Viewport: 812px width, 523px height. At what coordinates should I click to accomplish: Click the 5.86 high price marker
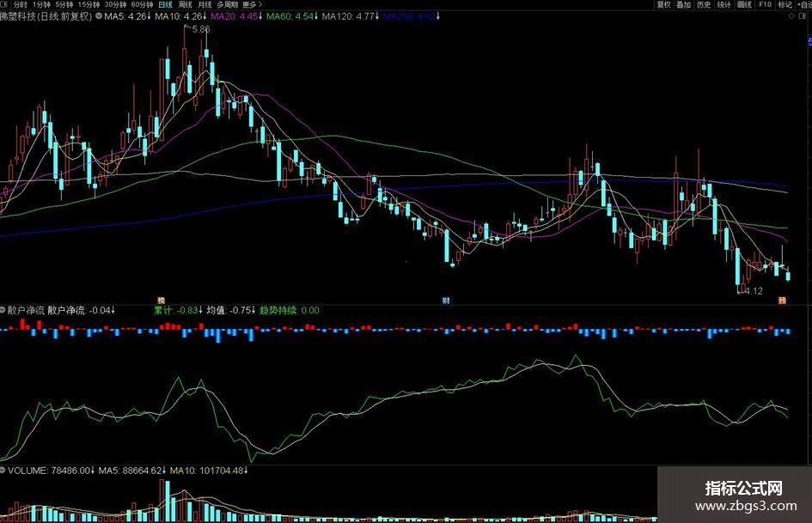click(201, 29)
